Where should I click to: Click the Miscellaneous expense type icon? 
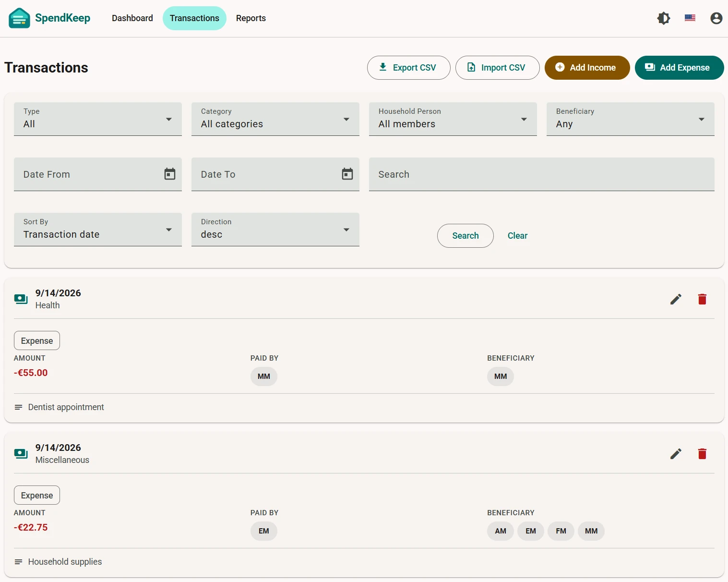(x=21, y=454)
